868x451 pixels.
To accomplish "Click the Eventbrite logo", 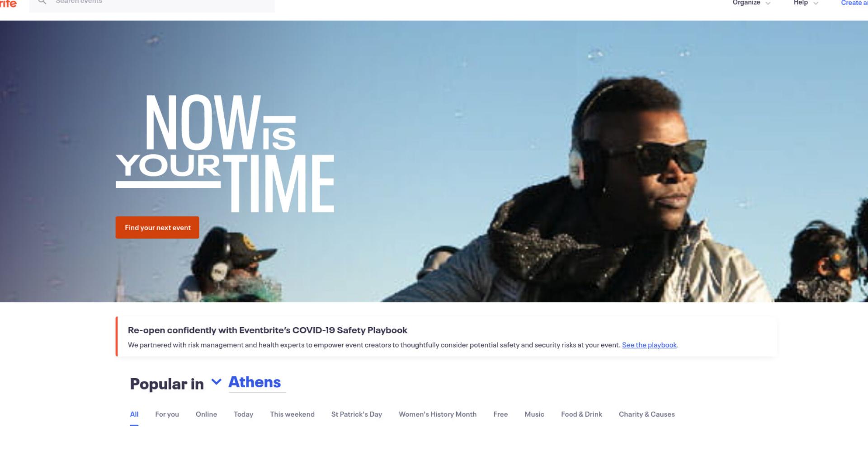I will [x=8, y=3].
